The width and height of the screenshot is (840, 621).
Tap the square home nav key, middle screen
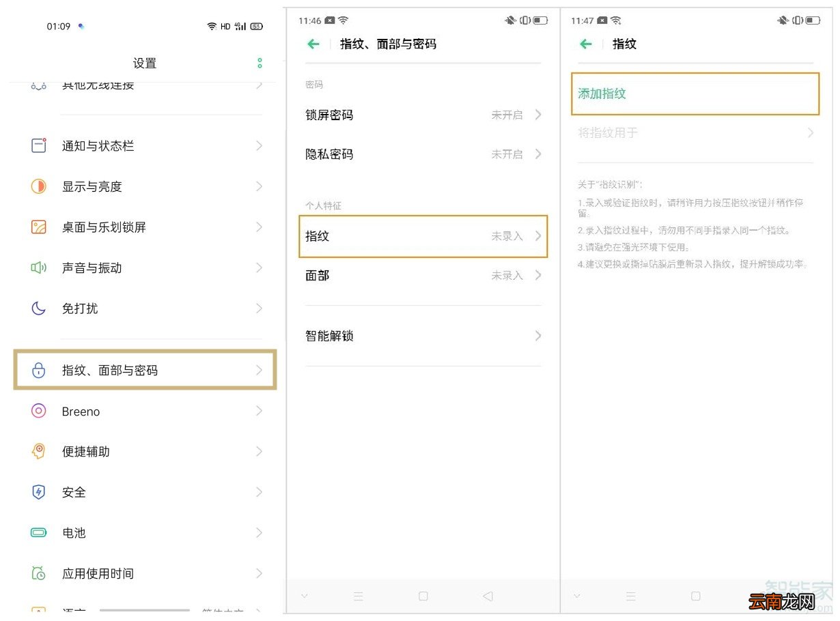click(x=423, y=596)
